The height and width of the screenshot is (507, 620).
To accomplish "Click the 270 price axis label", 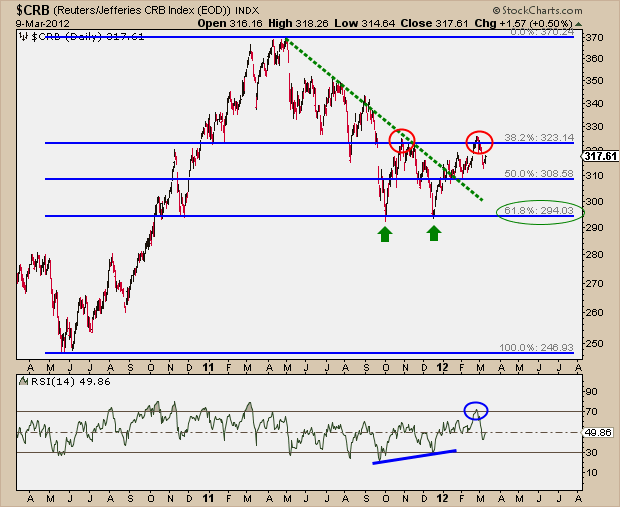I will 595,283.
